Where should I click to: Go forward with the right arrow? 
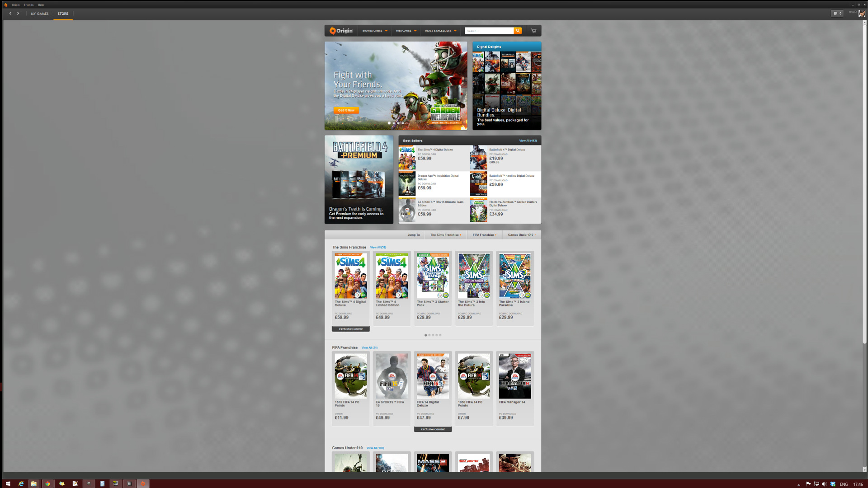[18, 14]
